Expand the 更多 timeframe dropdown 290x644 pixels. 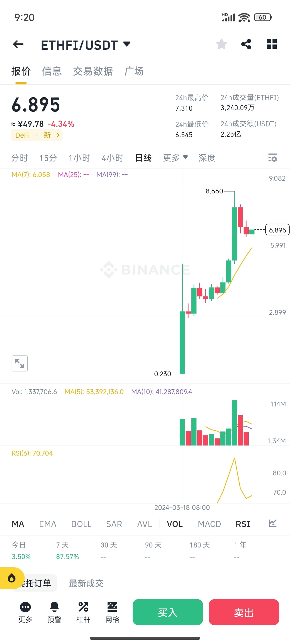coord(175,158)
